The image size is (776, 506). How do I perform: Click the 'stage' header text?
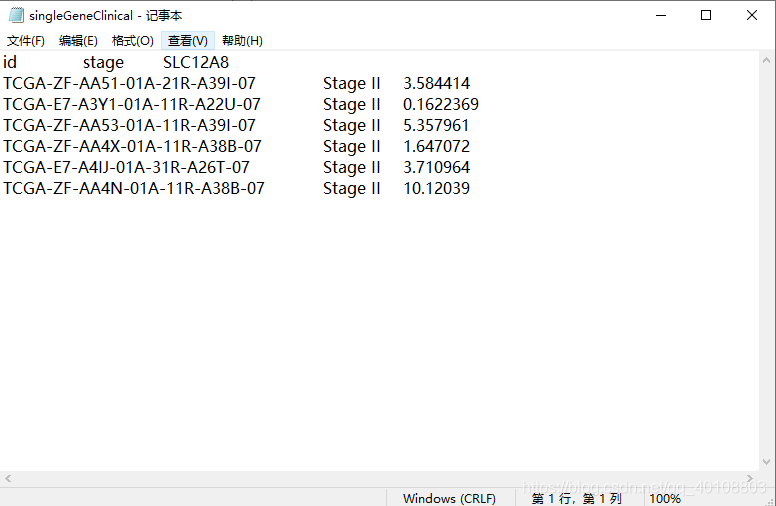(103, 63)
